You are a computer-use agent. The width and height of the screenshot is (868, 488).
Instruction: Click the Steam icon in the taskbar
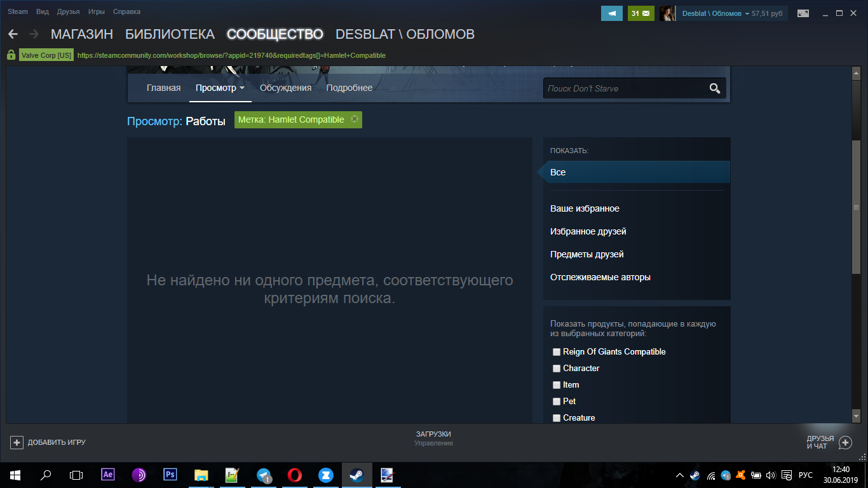tap(356, 475)
